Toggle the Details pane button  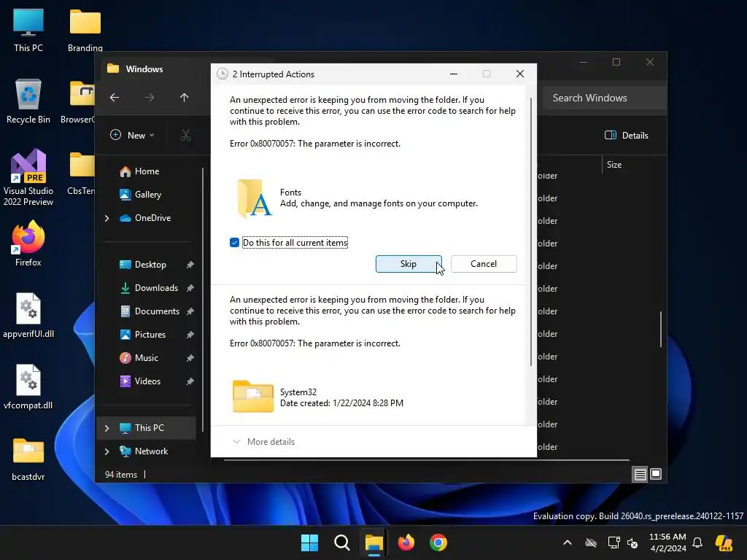(x=626, y=135)
